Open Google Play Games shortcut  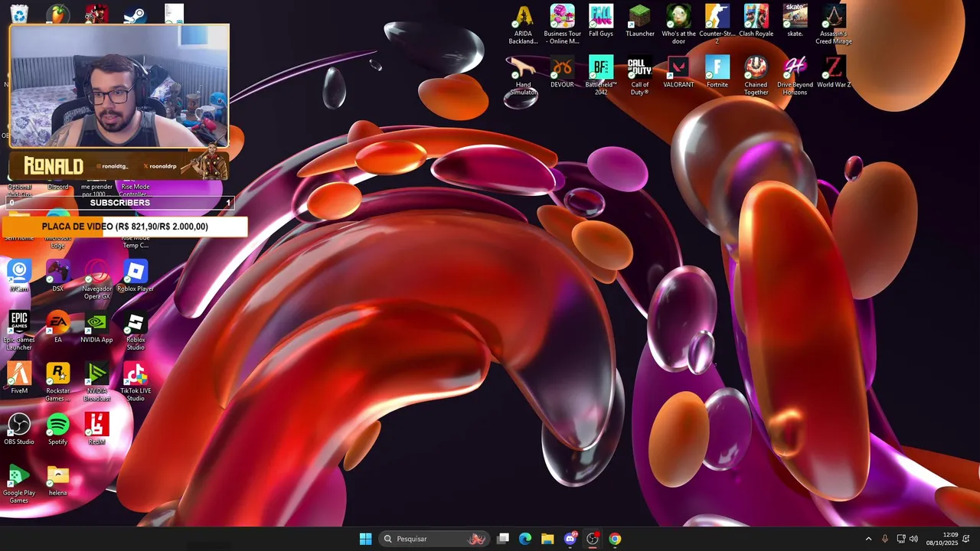[19, 483]
